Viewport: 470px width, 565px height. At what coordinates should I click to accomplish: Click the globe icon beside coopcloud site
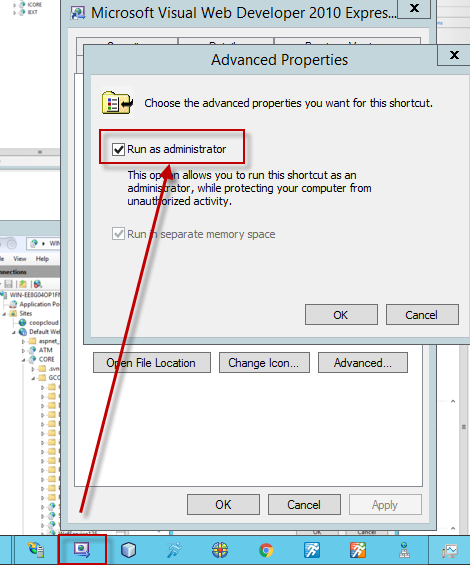point(23,322)
